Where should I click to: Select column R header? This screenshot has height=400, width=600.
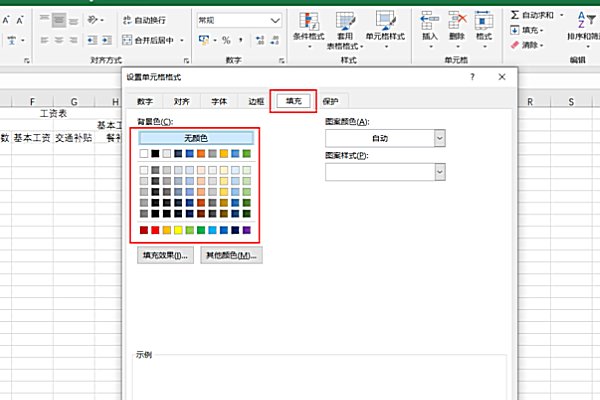pyautogui.click(x=530, y=101)
